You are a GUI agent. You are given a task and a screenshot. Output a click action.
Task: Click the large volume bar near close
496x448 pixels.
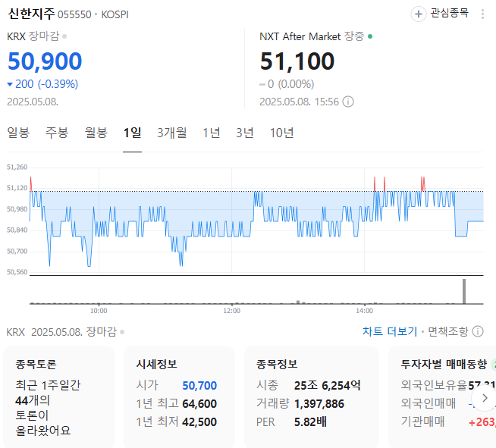click(464, 291)
